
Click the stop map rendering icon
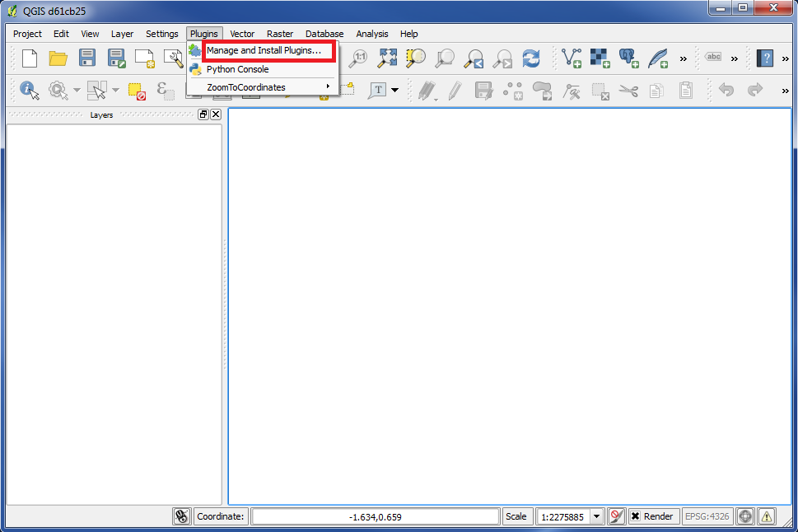[x=616, y=516]
